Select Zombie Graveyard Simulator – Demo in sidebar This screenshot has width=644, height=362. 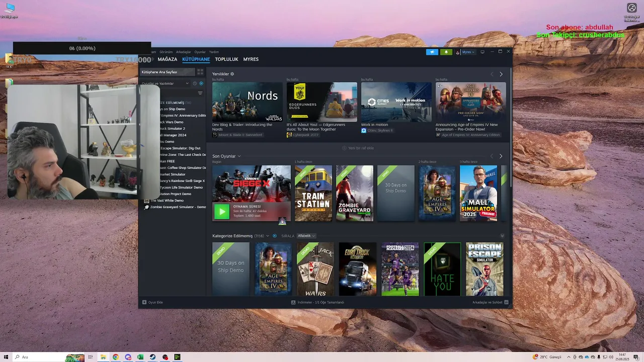point(175,207)
